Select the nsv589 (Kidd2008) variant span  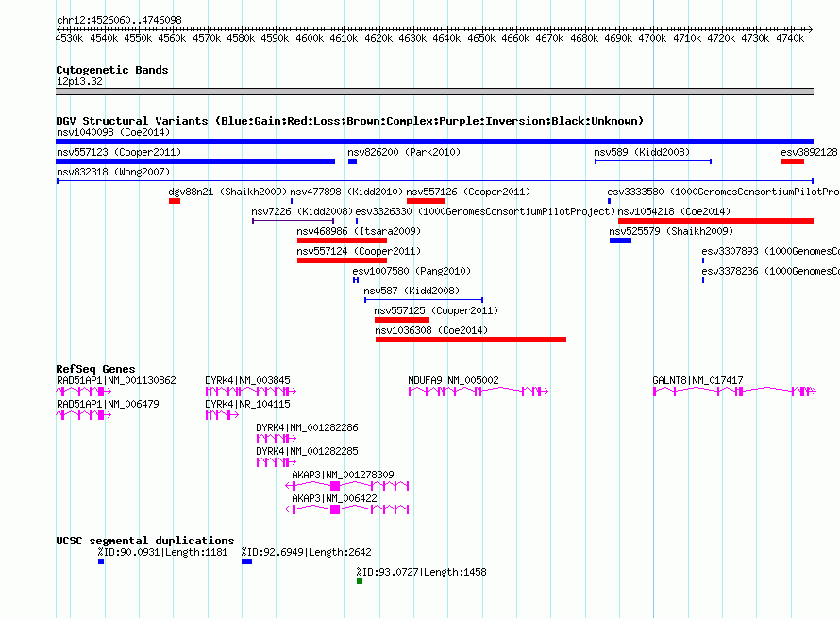pyautogui.click(x=653, y=161)
